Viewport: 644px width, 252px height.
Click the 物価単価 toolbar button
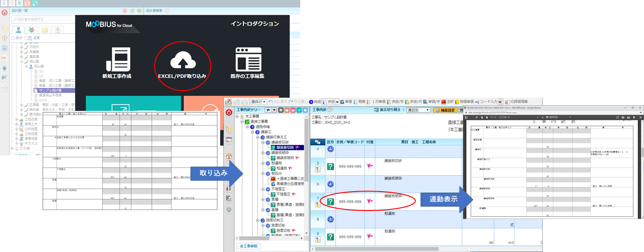(x=464, y=101)
